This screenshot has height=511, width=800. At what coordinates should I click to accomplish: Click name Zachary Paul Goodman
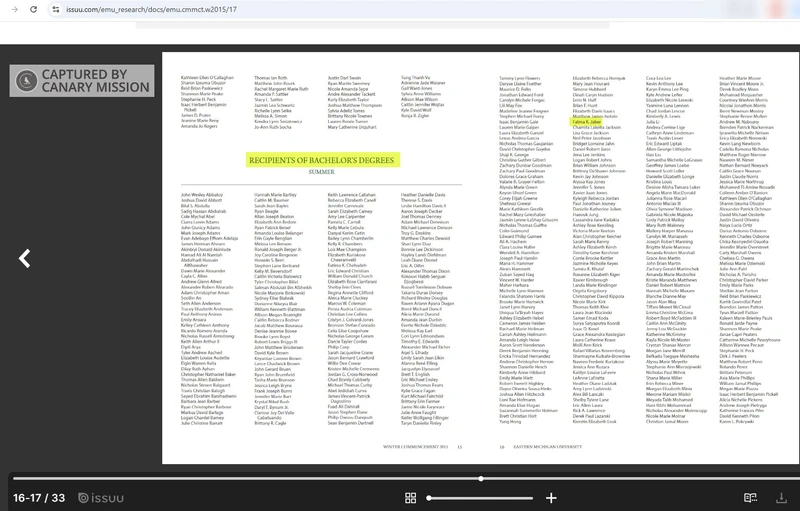522,171
